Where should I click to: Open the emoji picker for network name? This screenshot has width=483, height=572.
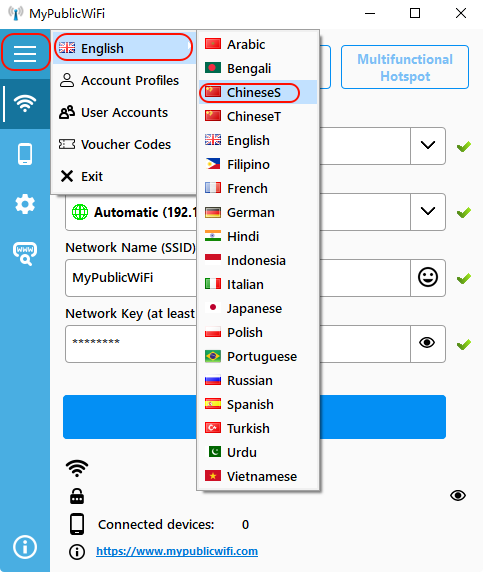(428, 278)
